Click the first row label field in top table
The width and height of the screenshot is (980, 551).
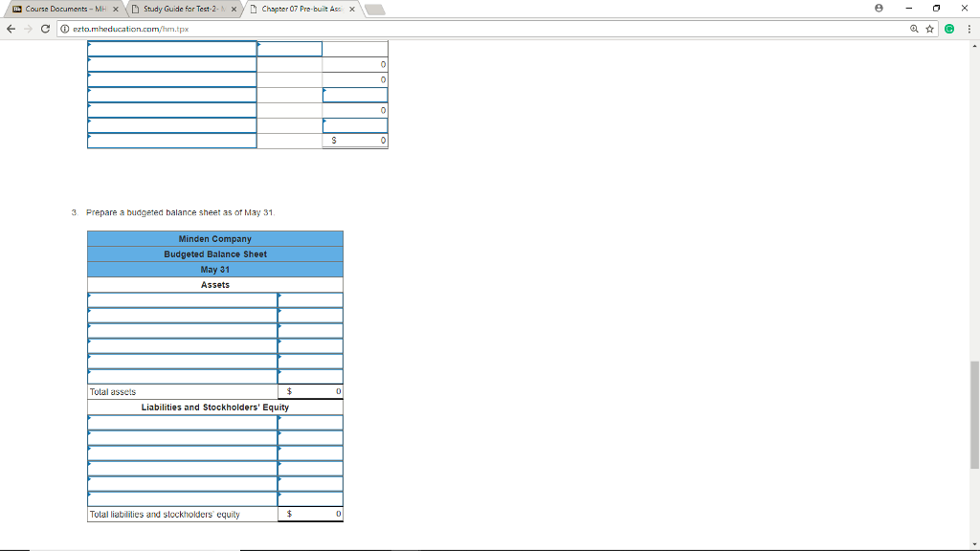[x=172, y=49]
